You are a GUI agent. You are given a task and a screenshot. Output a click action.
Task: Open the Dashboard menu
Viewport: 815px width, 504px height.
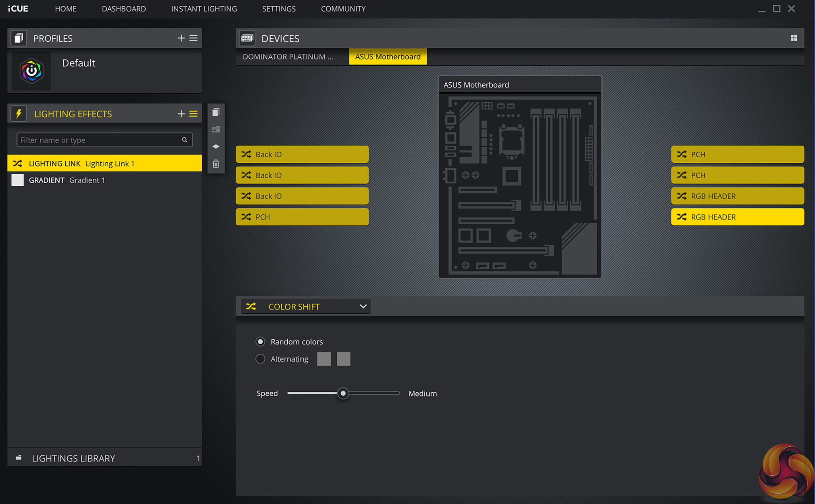click(124, 9)
